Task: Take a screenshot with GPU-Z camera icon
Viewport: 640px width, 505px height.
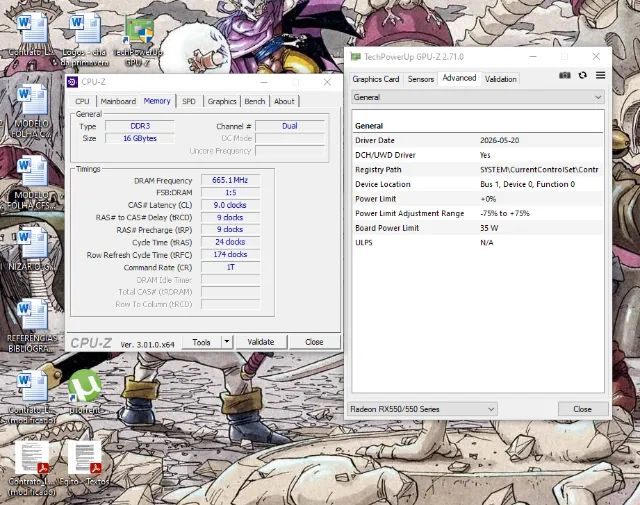Action: tap(564, 75)
